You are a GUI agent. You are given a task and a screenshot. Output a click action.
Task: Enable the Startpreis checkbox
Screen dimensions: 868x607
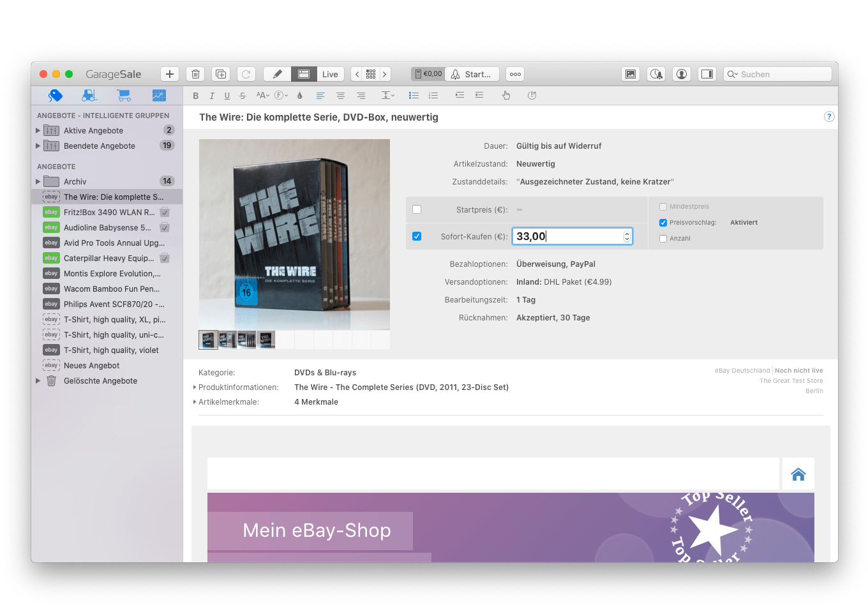tap(417, 209)
